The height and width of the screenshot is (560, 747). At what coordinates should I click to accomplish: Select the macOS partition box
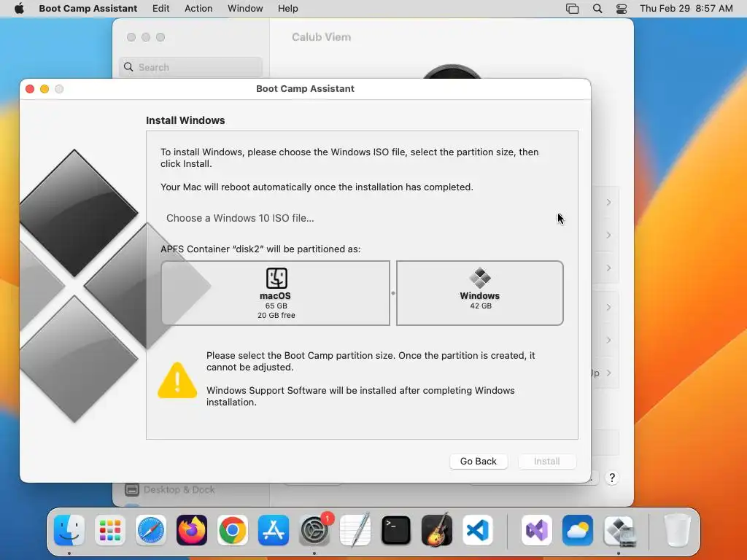tap(275, 293)
